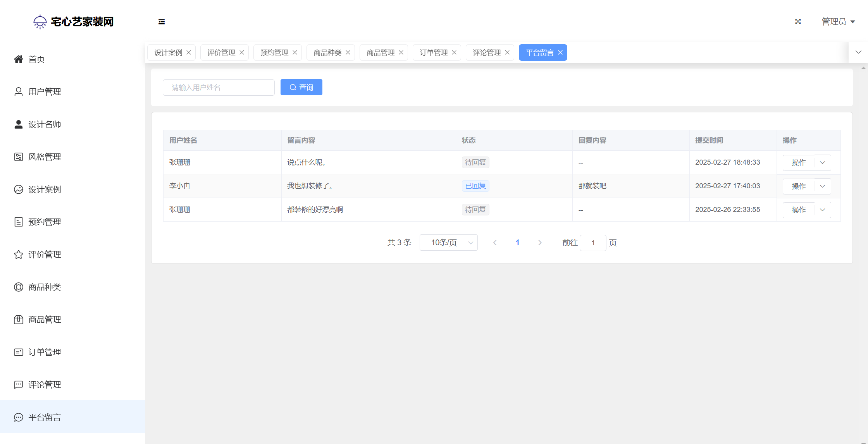
Task: Click the 设计名师 person icon in sidebar
Action: 19,124
